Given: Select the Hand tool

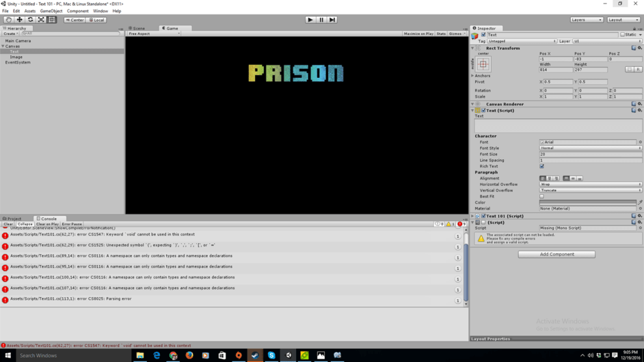Looking at the screenshot, I should (9, 20).
